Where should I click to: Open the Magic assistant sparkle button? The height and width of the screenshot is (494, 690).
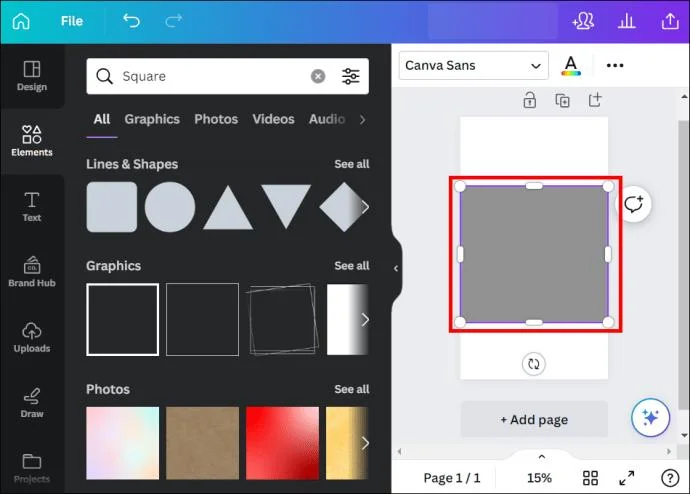[650, 417]
